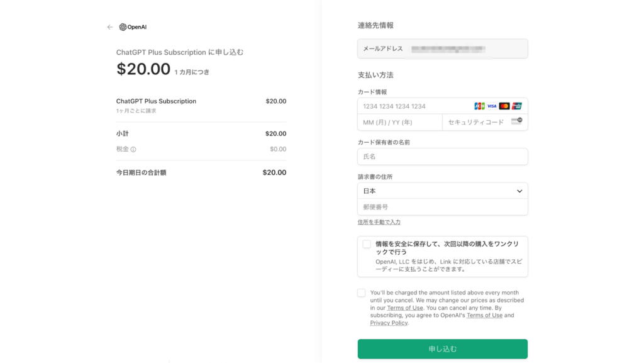Image resolution: width=644 pixels, height=363 pixels.
Task: Click the country dropdown chevron arrow
Action: 519,191
